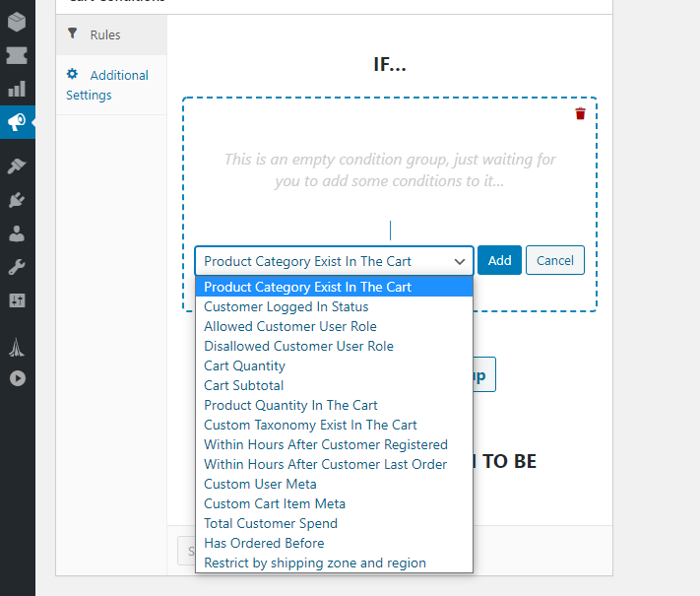Open the Products box icon in sidebar
This screenshot has height=596, width=700.
pyautogui.click(x=17, y=22)
